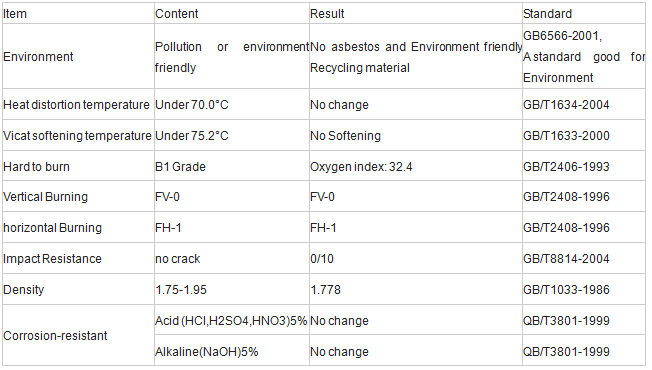Click the Heat distortion temperature cell
This screenshot has width=652, height=370.
76,105
